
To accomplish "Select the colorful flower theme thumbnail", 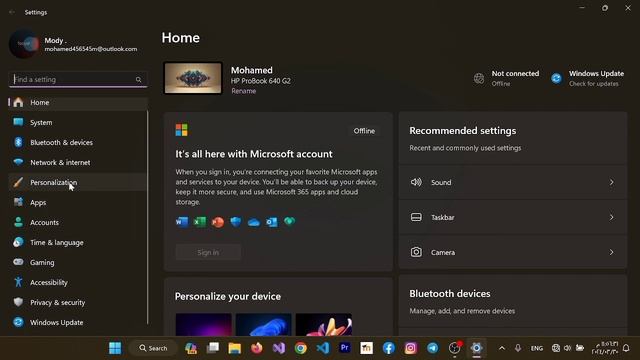I will [x=324, y=324].
